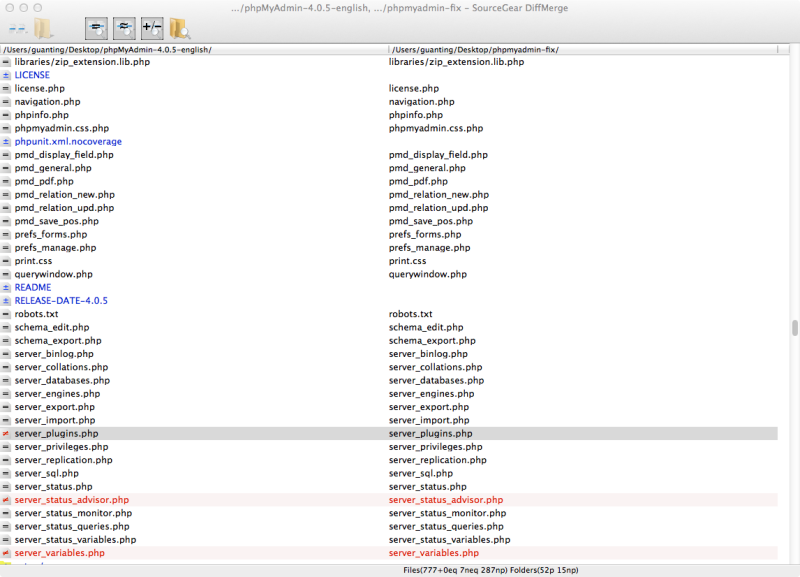The height and width of the screenshot is (577, 800).
Task: Toggle showing equal files
Action: coord(96,29)
